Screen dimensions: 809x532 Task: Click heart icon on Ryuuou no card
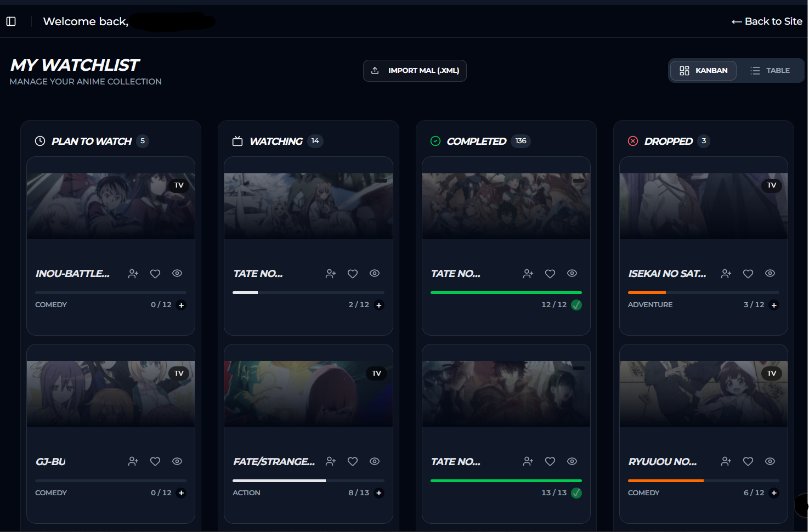tap(748, 462)
